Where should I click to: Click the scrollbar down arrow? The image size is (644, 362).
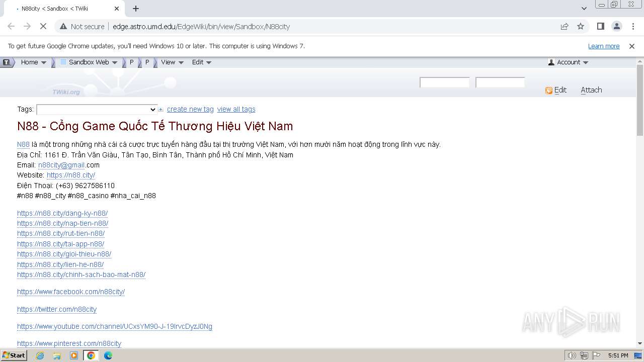pyautogui.click(x=640, y=343)
